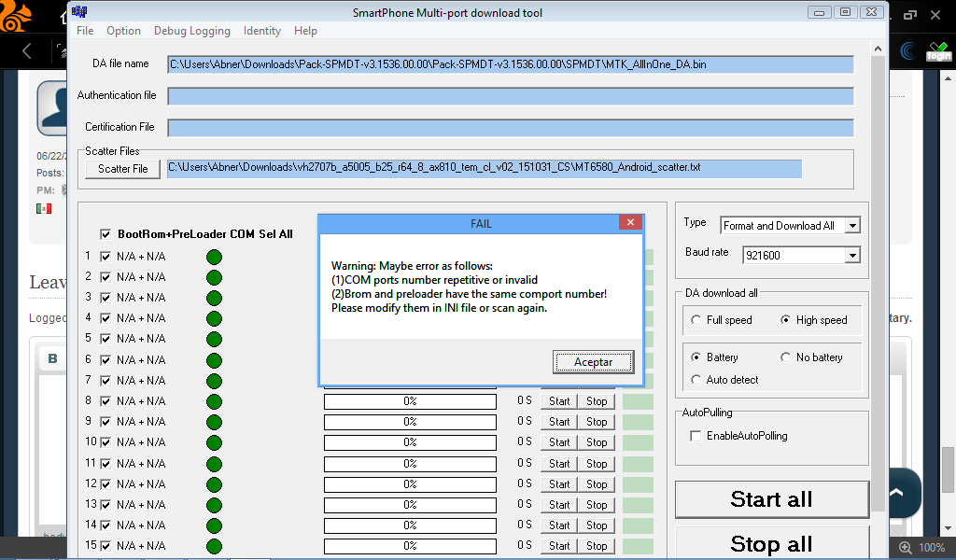Viewport: 956px width, 560px height.
Task: Click the Mexico flag icon in forum profile
Action: 44,208
